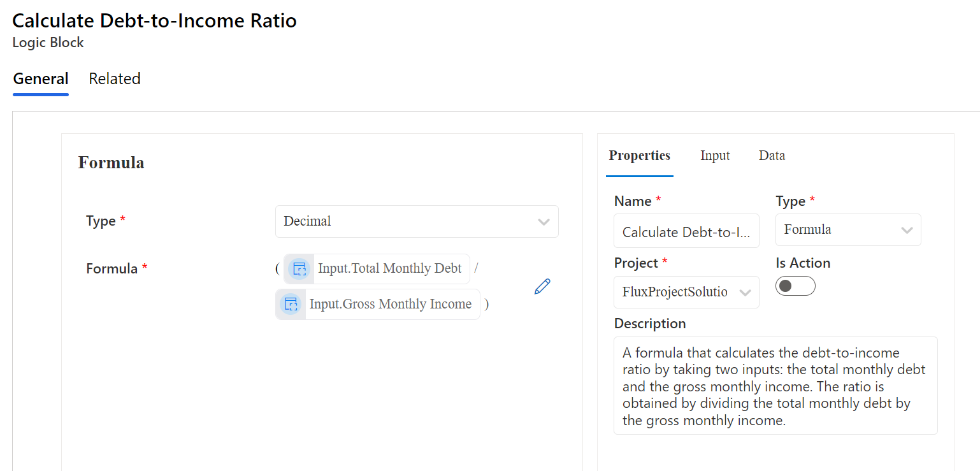Click inside the Description text area
Screen dimensions: 980x471
[x=775, y=386]
